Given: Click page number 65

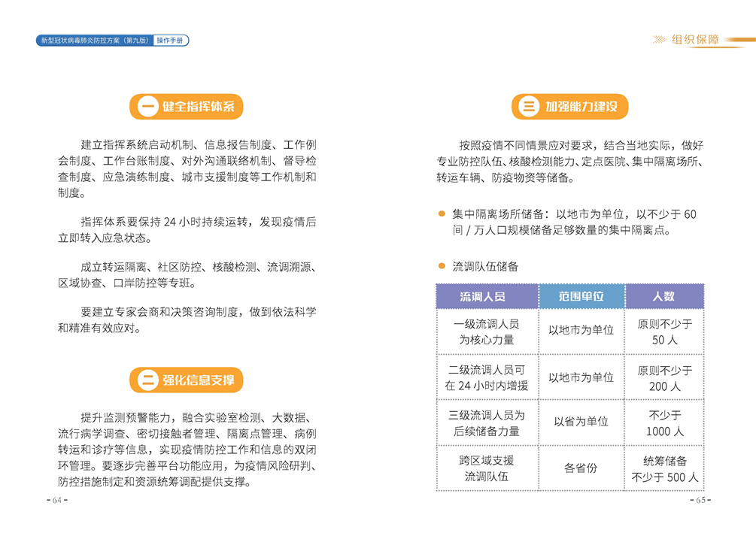Looking at the screenshot, I should tap(700, 501).
